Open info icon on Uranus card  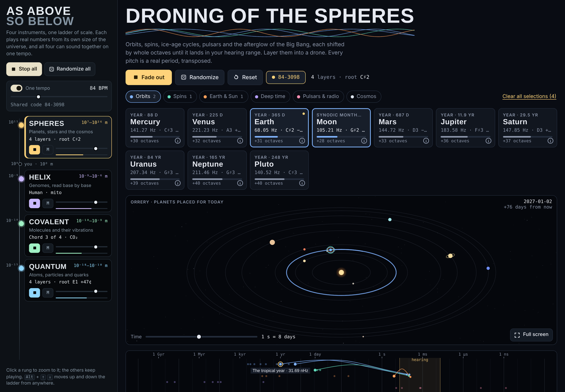coord(178,183)
